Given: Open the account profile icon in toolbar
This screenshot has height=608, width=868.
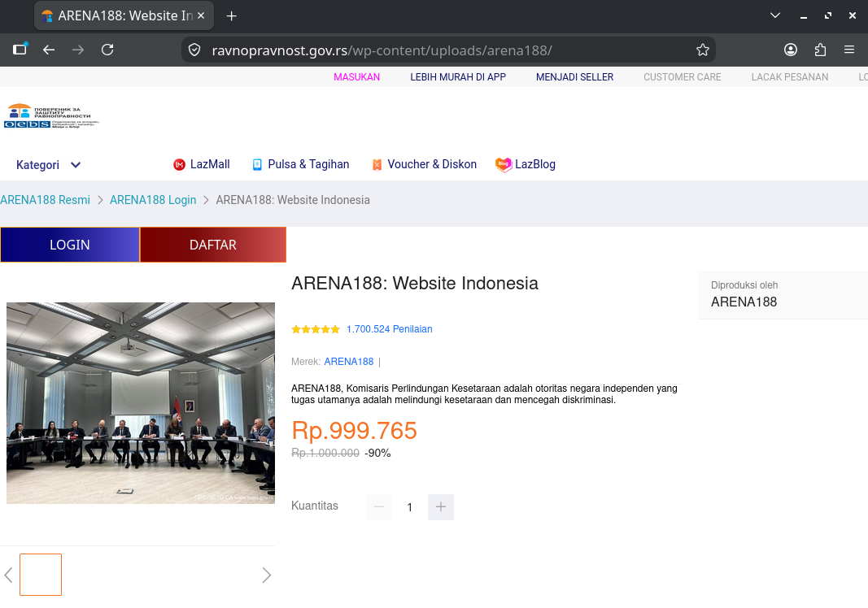Looking at the screenshot, I should [x=791, y=50].
